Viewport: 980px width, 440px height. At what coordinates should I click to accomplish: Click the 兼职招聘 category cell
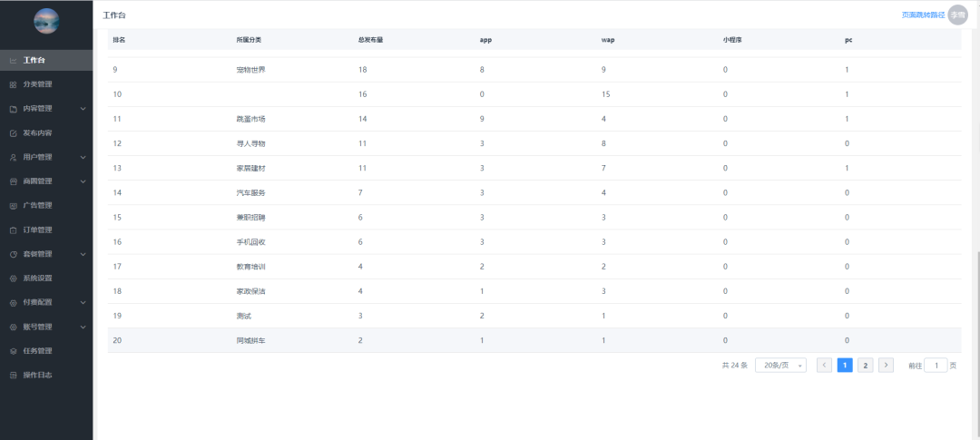point(250,218)
